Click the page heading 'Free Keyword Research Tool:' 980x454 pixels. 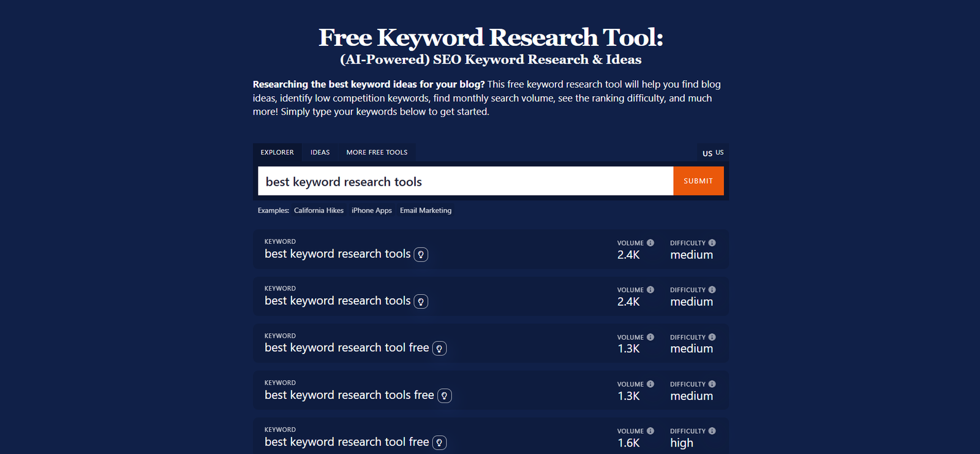[x=491, y=37]
